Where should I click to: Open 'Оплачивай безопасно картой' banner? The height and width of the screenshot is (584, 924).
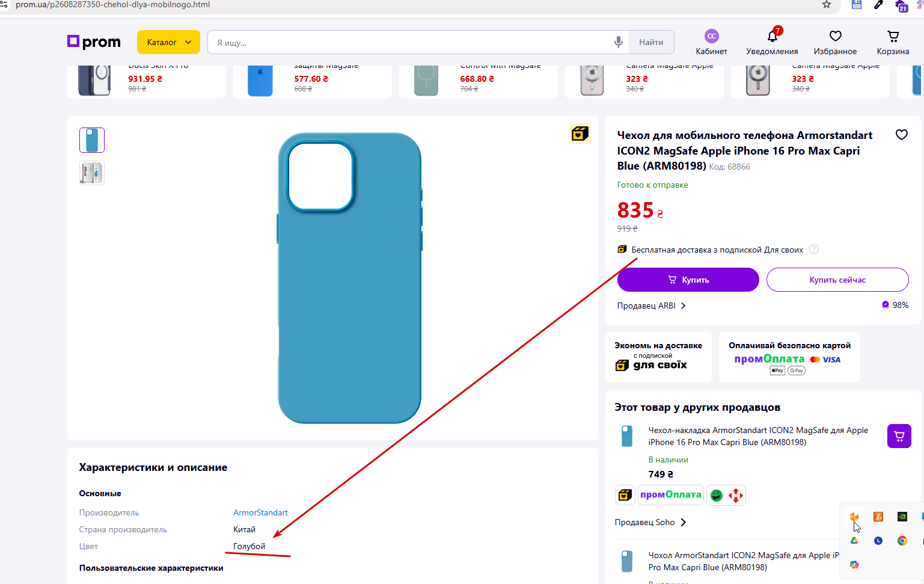789,357
